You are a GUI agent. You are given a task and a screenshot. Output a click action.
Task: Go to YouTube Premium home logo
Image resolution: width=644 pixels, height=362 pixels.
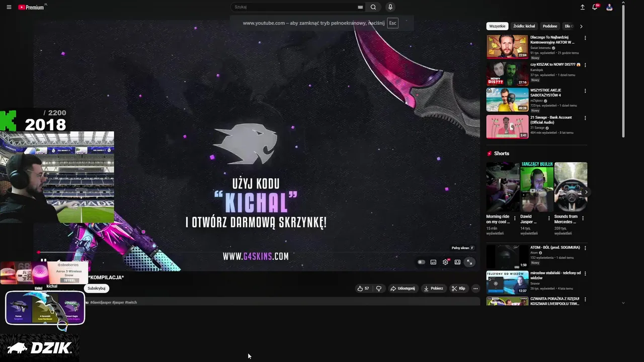(x=31, y=7)
